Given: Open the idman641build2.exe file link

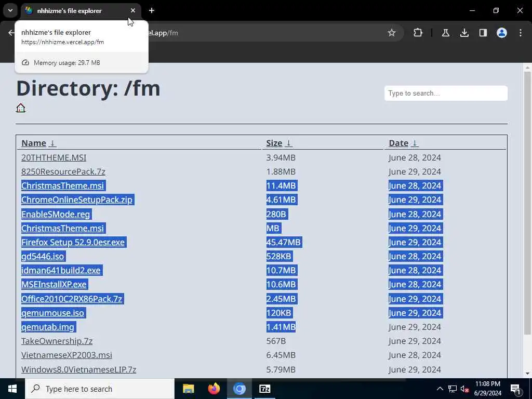Looking at the screenshot, I should click(x=61, y=270).
